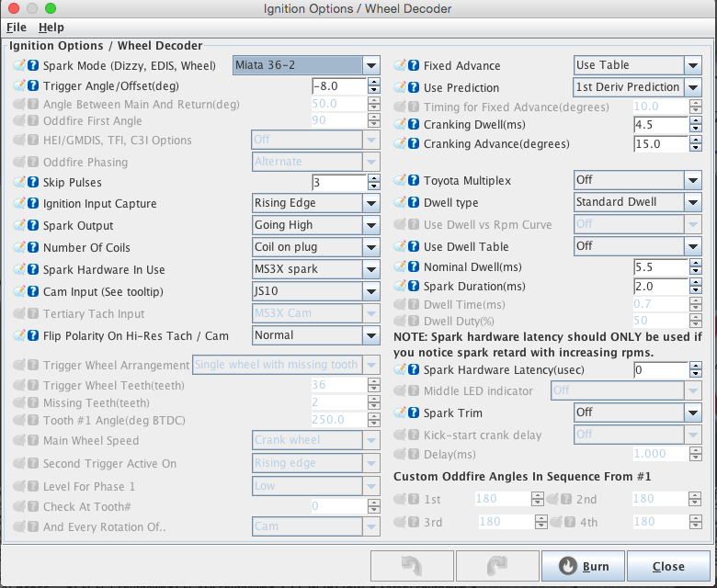Click the Spark Hardware Latency value field
Image resolution: width=717 pixels, height=588 pixels.
click(661, 369)
